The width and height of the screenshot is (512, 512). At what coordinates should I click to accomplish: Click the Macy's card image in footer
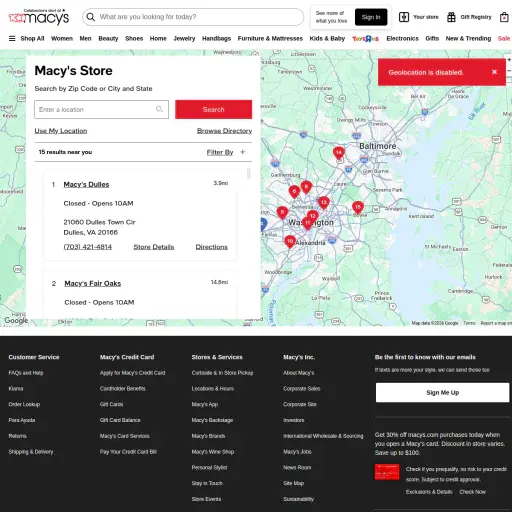pyautogui.click(x=387, y=472)
